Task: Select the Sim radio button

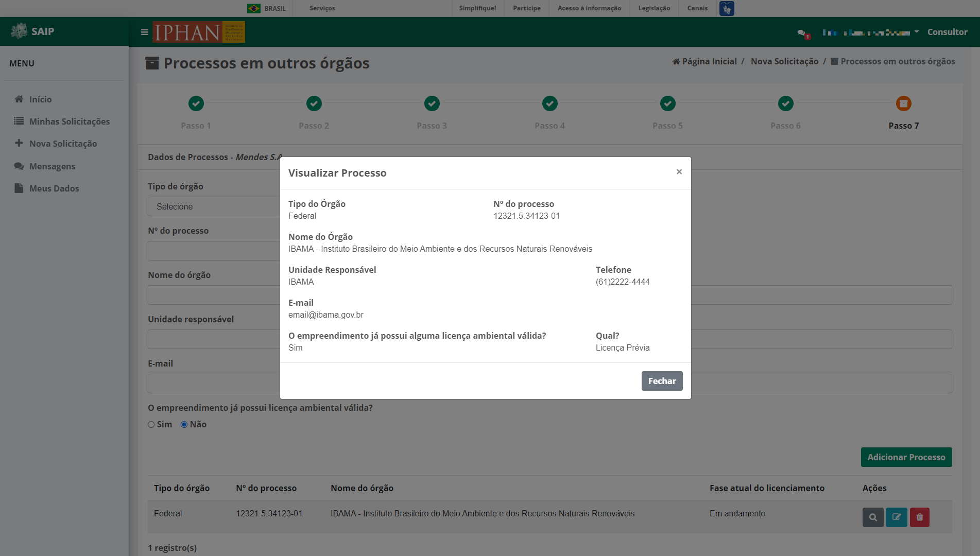Action: (151, 425)
